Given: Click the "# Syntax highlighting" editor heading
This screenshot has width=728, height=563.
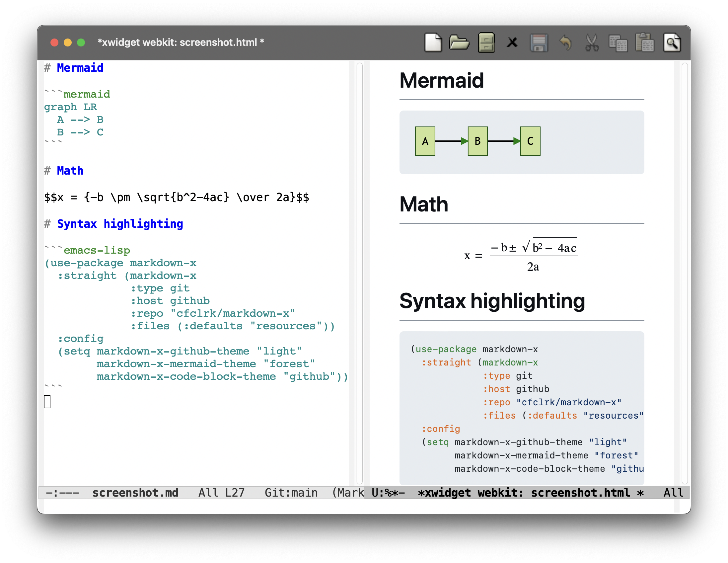Looking at the screenshot, I should [x=114, y=224].
